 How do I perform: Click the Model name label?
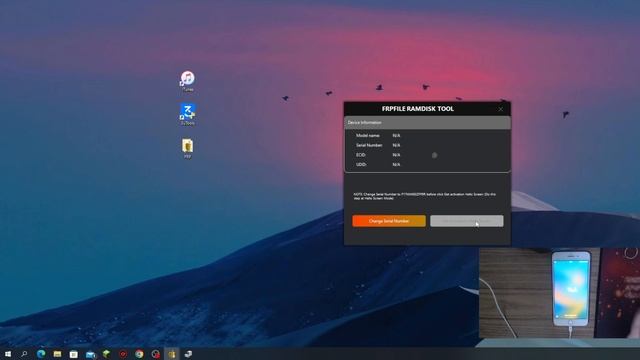coord(368,136)
